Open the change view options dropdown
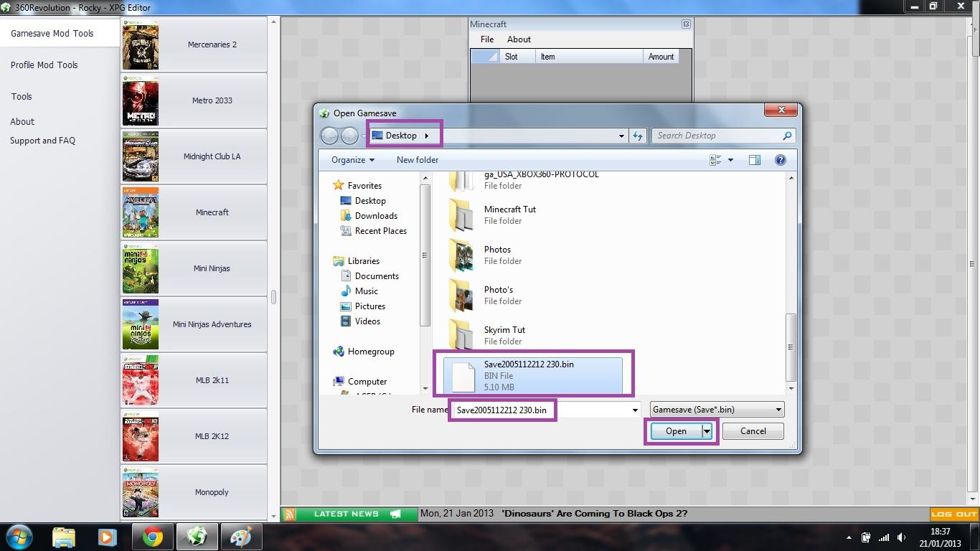 [x=731, y=160]
